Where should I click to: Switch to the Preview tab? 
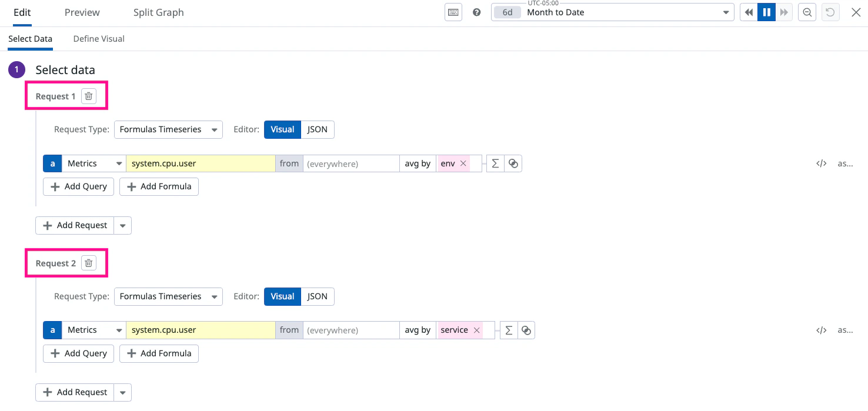(82, 12)
